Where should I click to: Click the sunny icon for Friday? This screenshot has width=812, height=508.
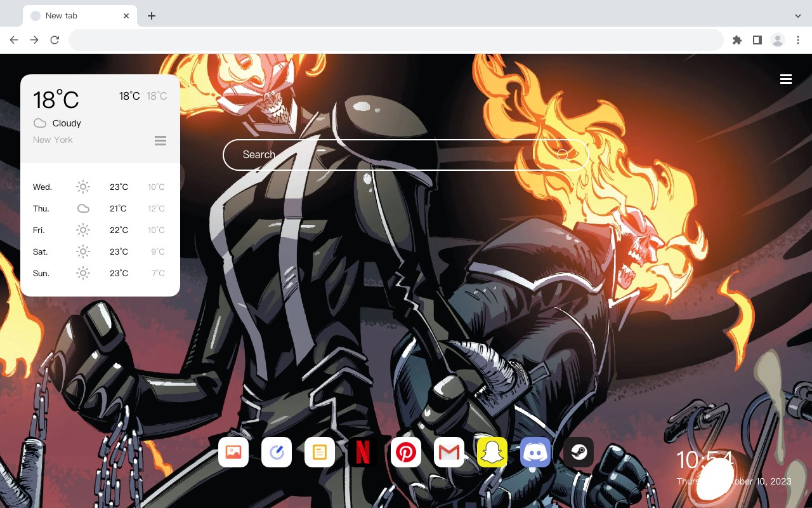[83, 230]
